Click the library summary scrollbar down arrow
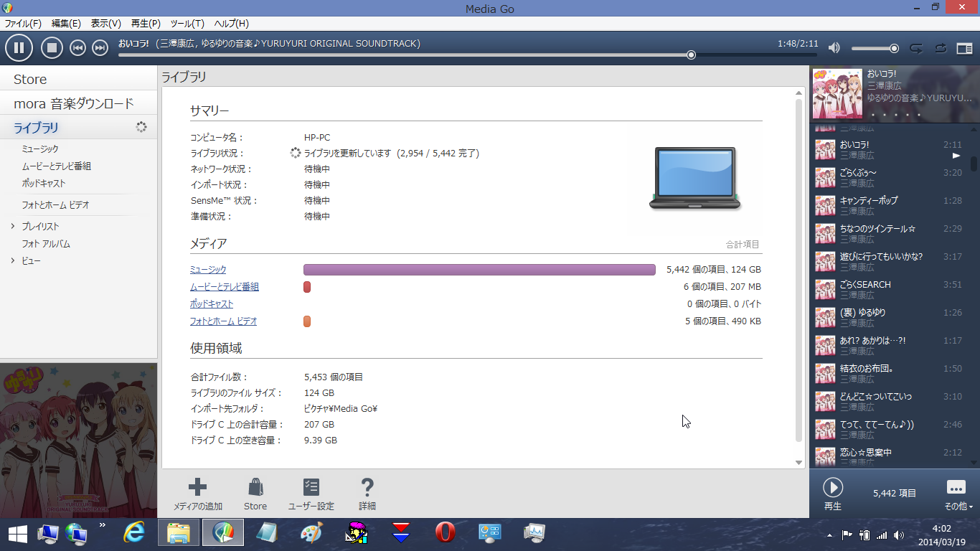This screenshot has width=980, height=551. tap(799, 463)
